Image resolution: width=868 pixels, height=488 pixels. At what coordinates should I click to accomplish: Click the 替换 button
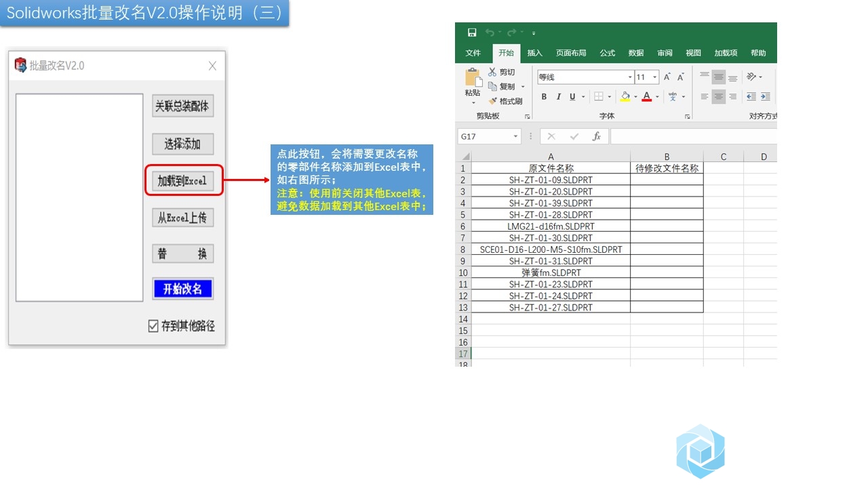tap(182, 253)
